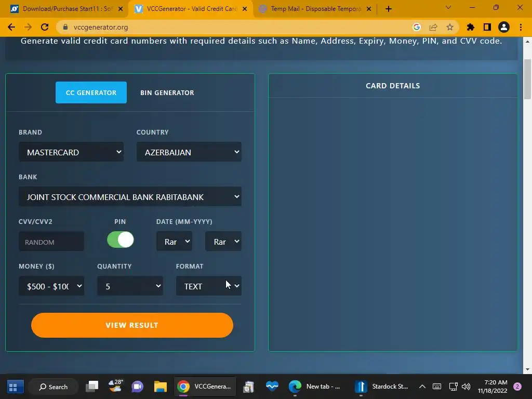Open the Extensions puzzle icon
Viewport: 532px width, 399px height.
tap(471, 27)
